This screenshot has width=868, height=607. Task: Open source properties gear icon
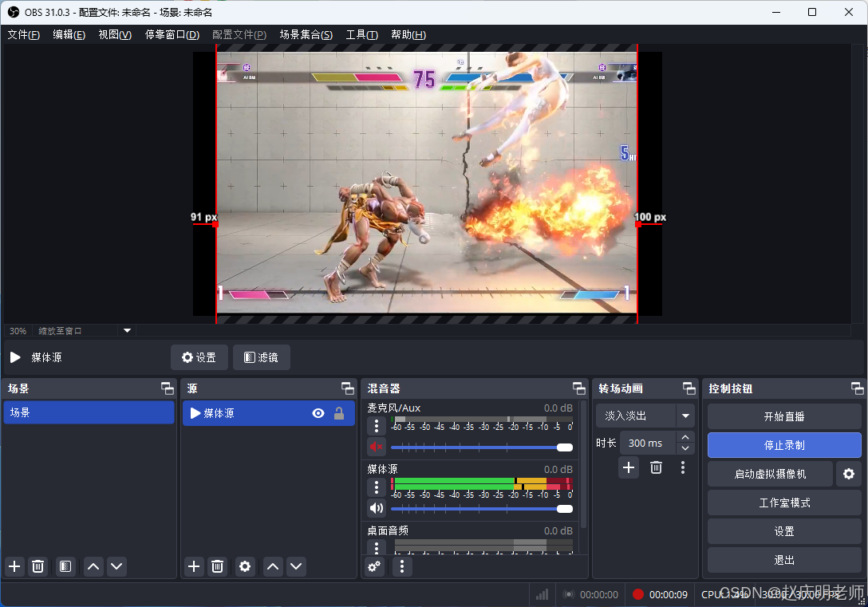click(245, 566)
